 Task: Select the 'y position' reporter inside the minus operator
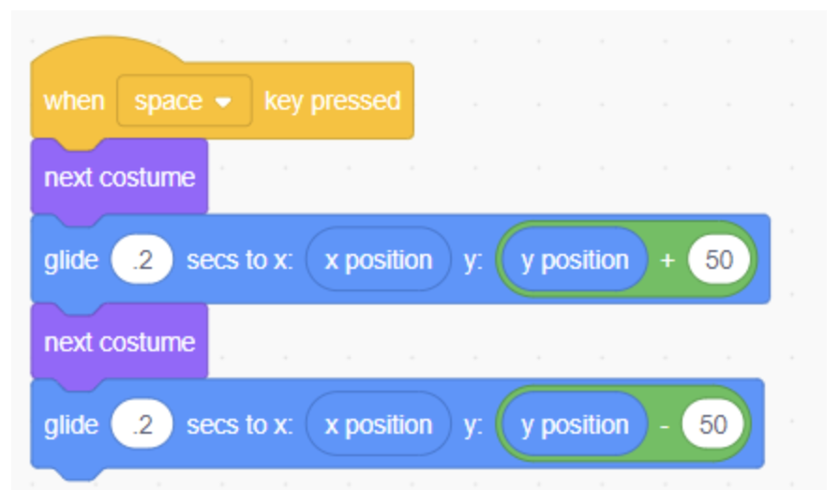[575, 424]
